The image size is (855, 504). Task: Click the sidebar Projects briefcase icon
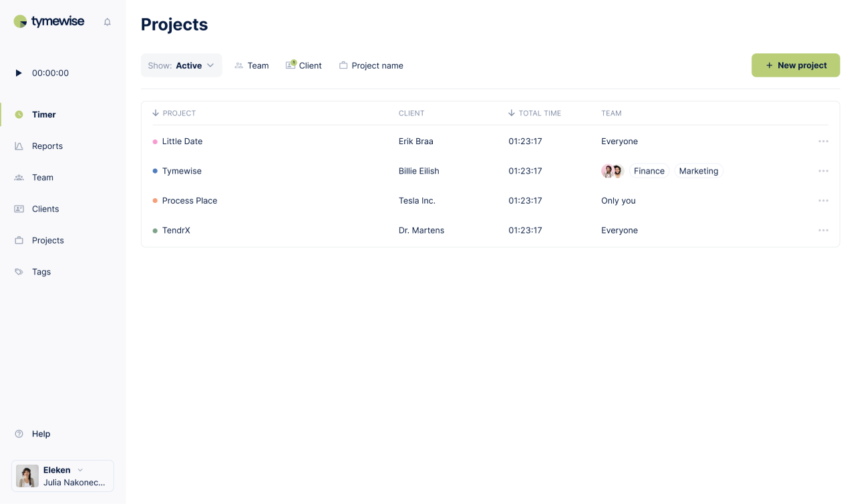(x=19, y=240)
